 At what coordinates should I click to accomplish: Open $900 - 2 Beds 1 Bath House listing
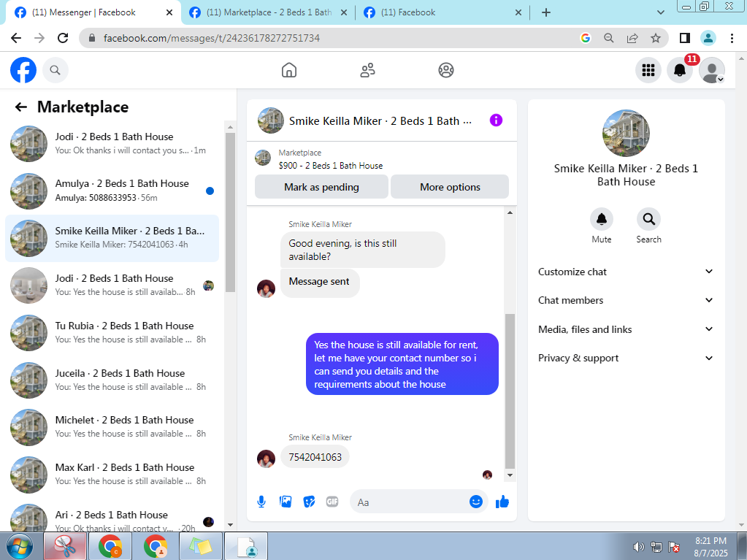331,165
